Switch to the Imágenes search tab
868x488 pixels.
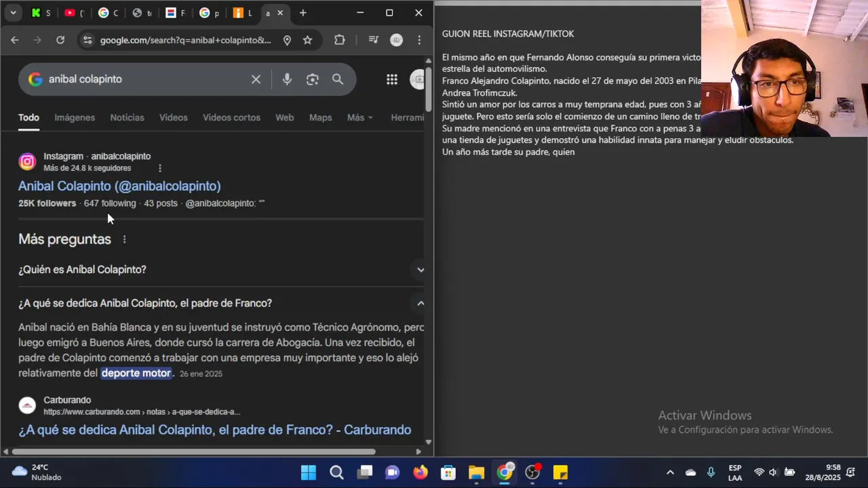75,117
